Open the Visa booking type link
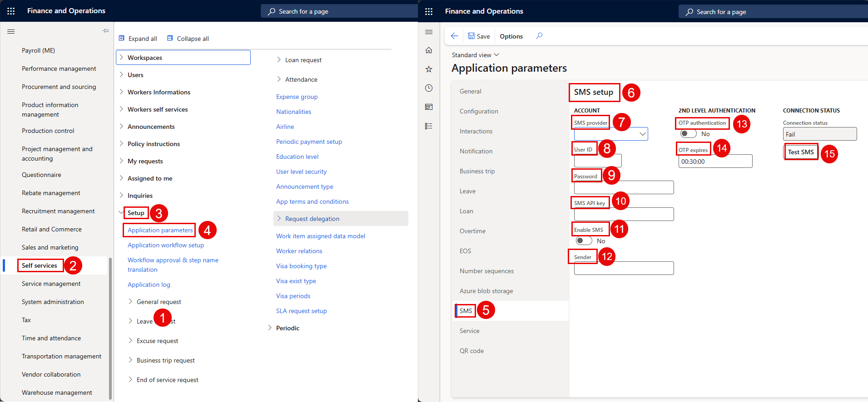 tap(301, 266)
